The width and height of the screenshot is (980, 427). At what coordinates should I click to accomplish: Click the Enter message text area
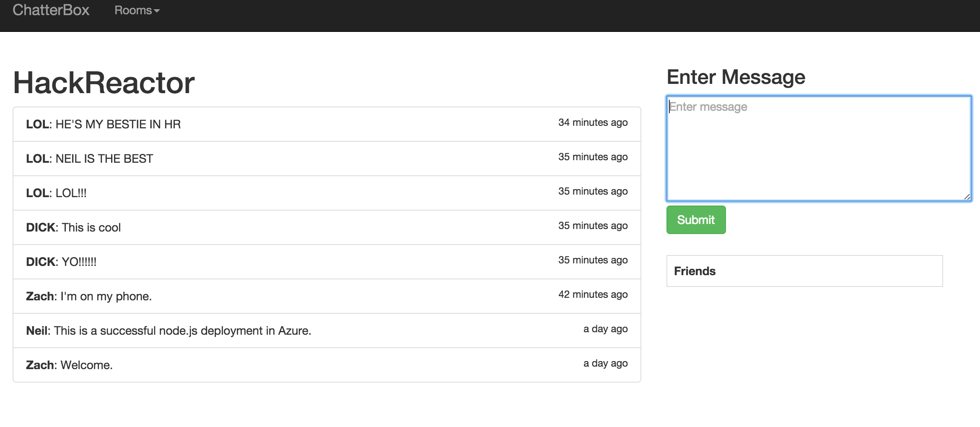819,148
